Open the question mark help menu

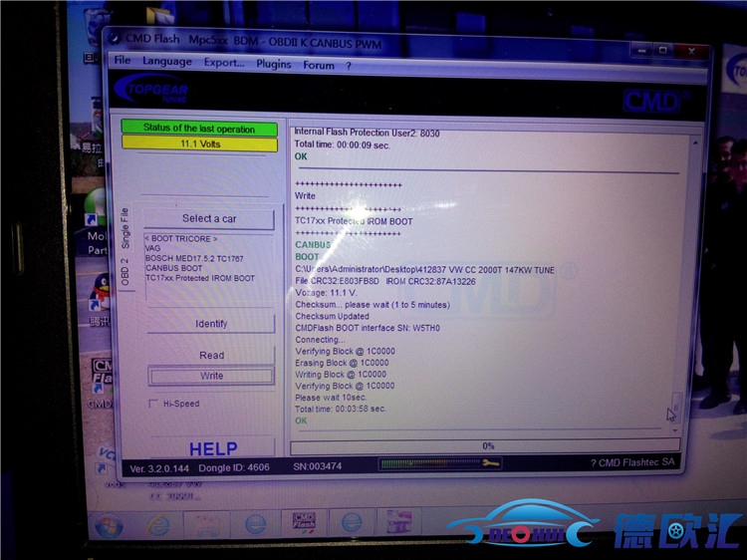click(349, 66)
